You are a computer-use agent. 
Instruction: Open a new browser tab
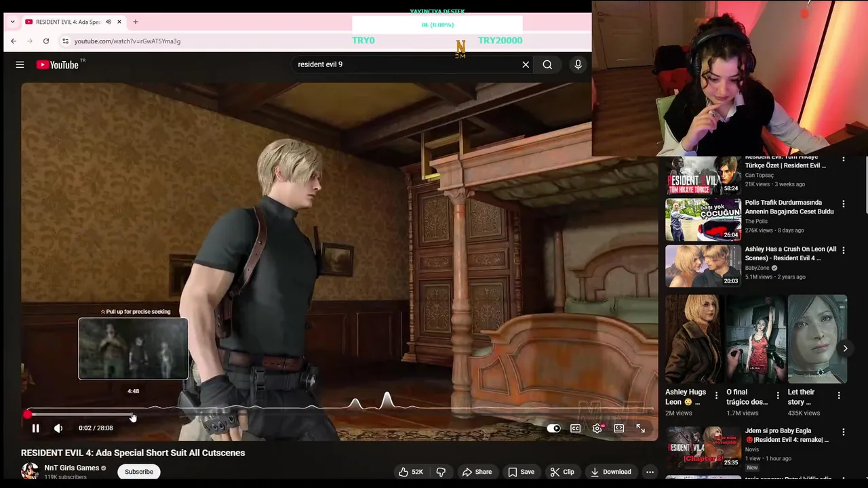pyautogui.click(x=136, y=22)
